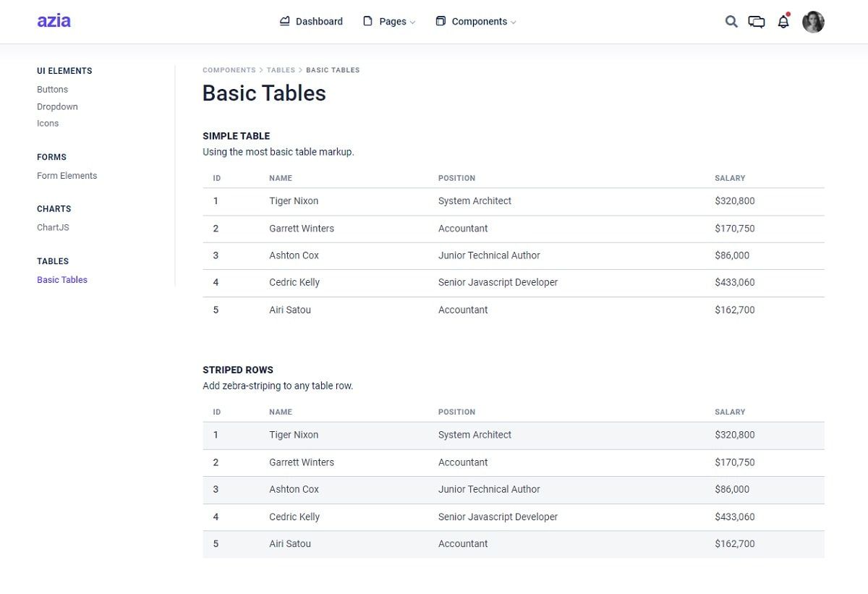Open the Icons UI elements page
The height and width of the screenshot is (594, 868).
click(48, 123)
